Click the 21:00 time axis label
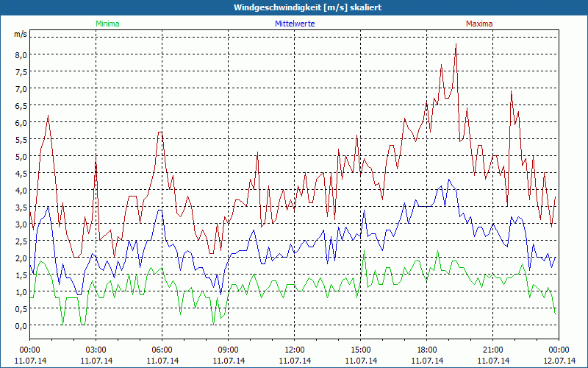Viewport: 588px width, 368px height. tap(492, 350)
